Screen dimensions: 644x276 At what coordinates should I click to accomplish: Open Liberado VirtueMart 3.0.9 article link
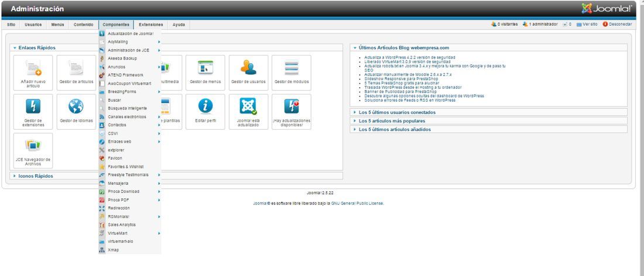(407, 61)
